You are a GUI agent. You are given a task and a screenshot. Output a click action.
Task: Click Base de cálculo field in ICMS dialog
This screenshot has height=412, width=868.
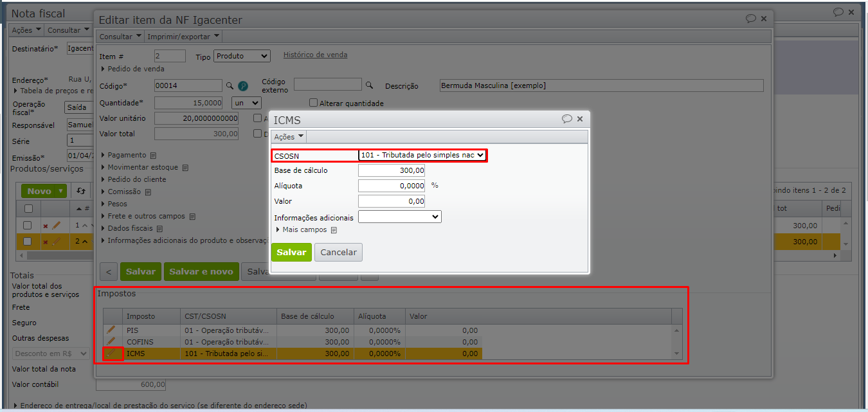[x=392, y=170]
